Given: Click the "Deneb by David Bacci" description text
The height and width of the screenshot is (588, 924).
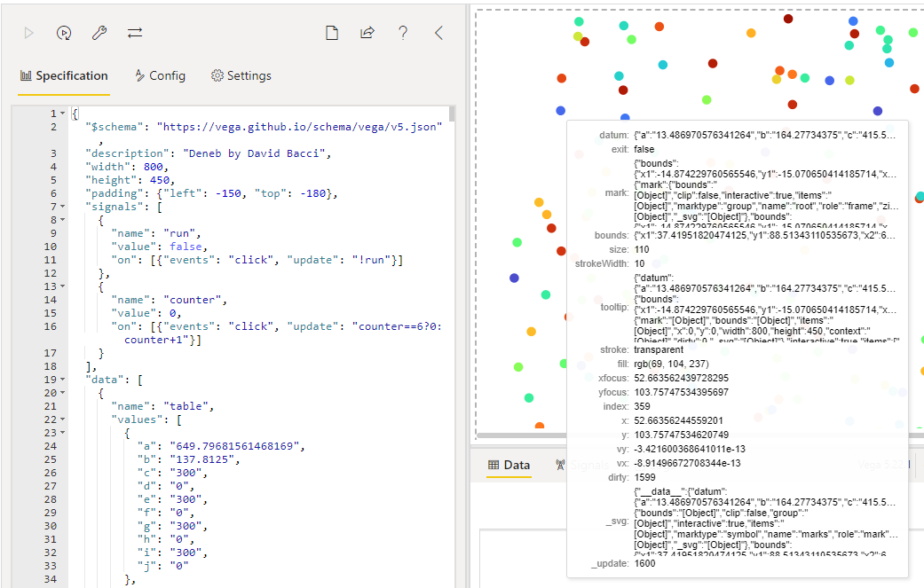Looking at the screenshot, I should 254,153.
